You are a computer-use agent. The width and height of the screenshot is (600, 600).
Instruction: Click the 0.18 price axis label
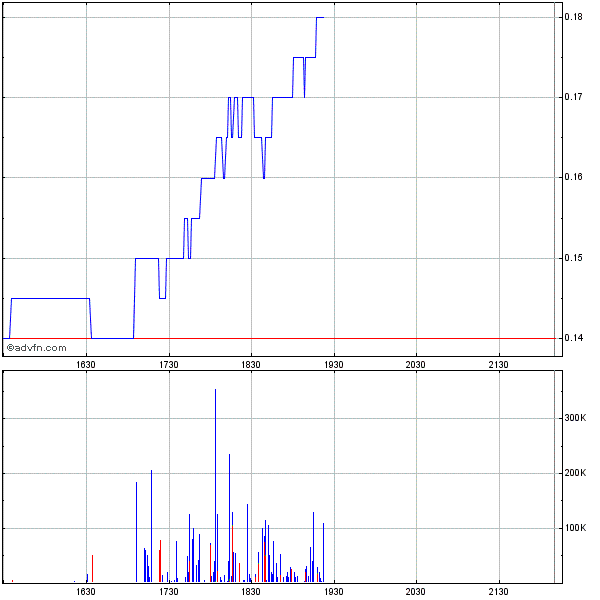[573, 17]
